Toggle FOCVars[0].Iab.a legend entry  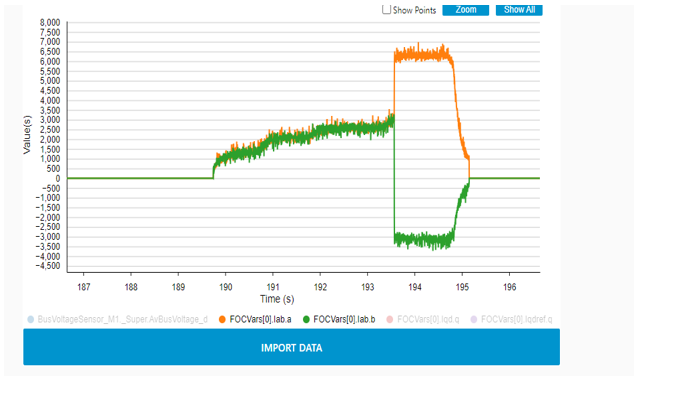(255, 319)
